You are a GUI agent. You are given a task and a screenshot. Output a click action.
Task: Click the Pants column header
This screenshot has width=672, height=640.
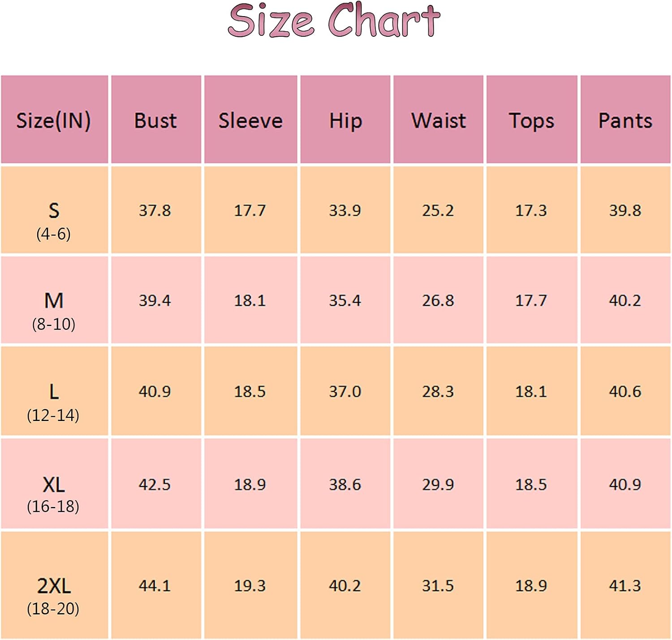point(625,120)
